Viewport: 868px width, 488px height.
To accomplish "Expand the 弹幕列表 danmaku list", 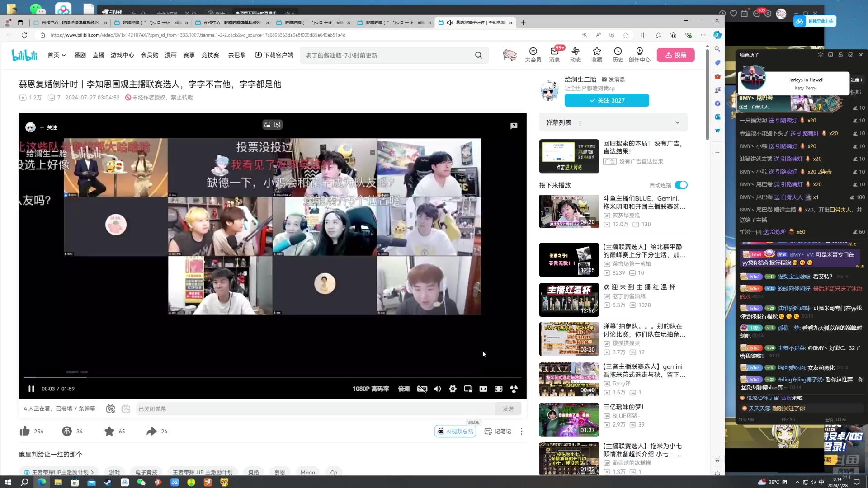I will (677, 122).
